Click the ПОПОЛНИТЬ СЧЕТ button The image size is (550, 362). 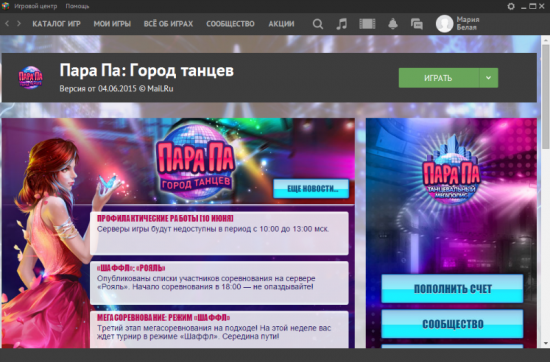tap(452, 289)
